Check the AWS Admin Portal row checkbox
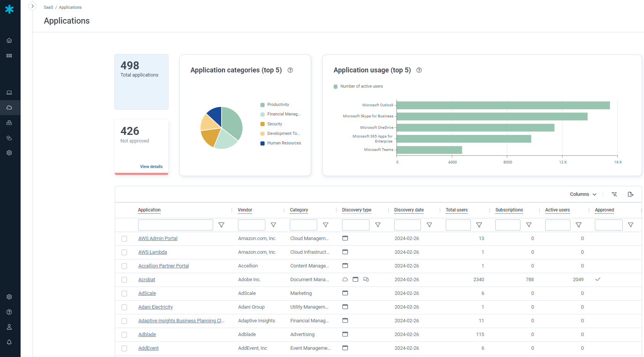Screen dimensions: 644x357 coord(124,239)
